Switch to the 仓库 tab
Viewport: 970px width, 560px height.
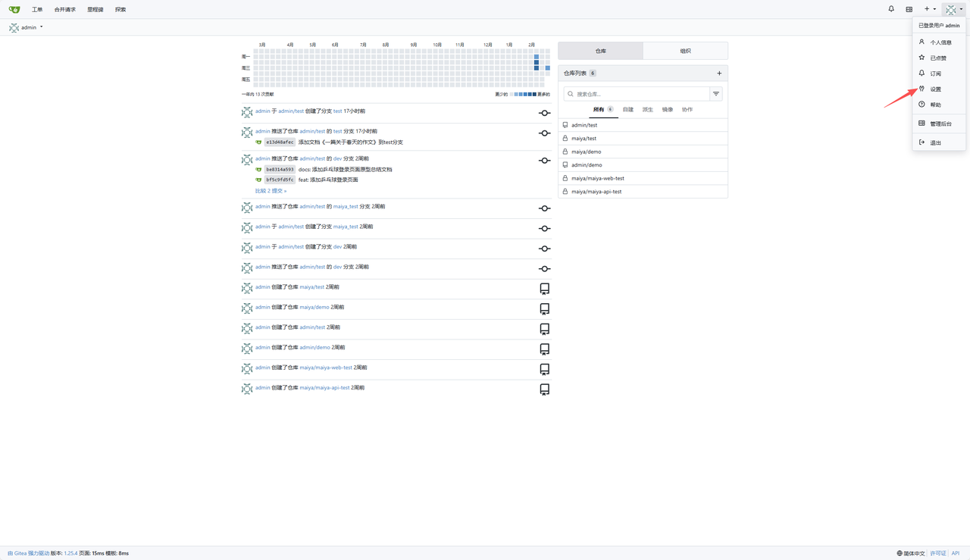[601, 51]
